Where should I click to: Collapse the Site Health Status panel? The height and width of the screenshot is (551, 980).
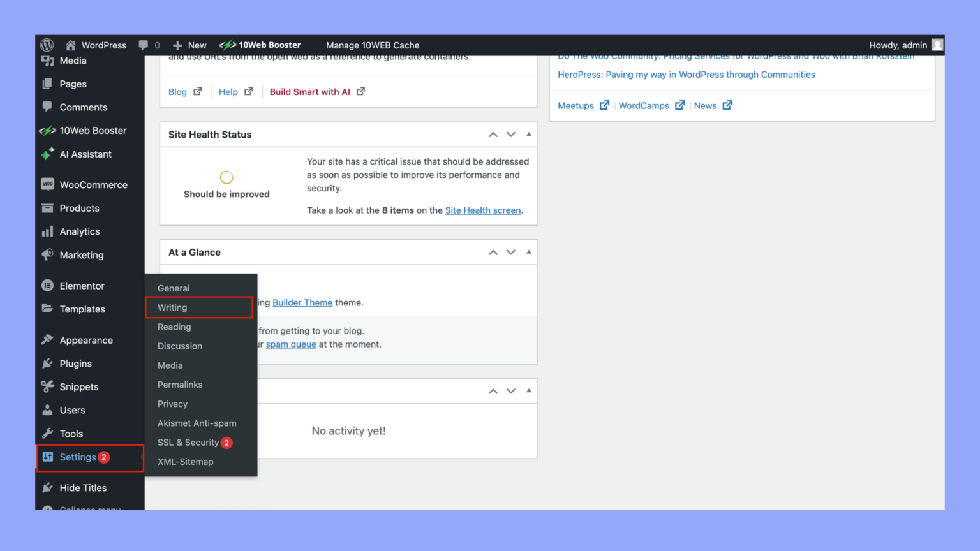pos(528,134)
